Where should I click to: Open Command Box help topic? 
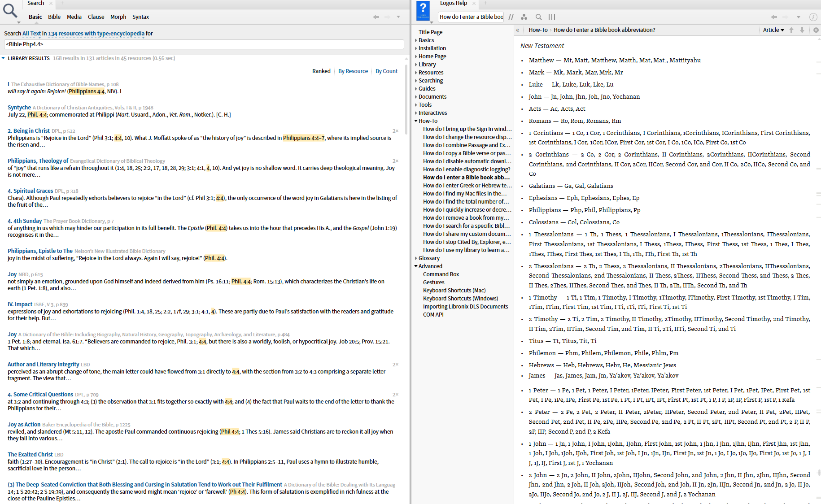tap(441, 274)
